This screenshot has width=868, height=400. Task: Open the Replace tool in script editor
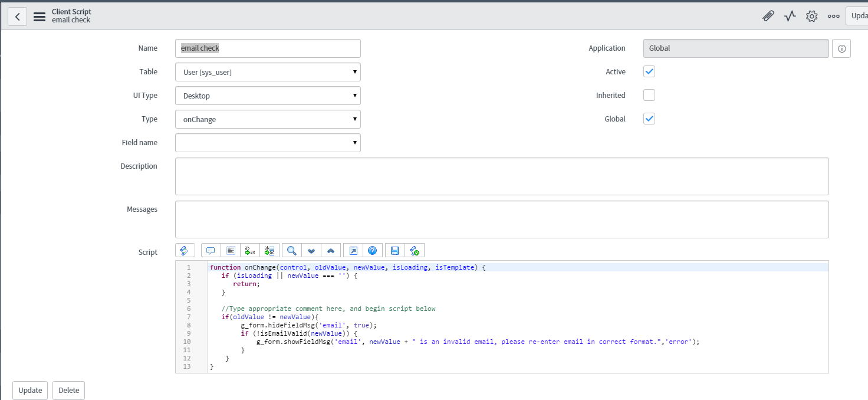[250, 250]
